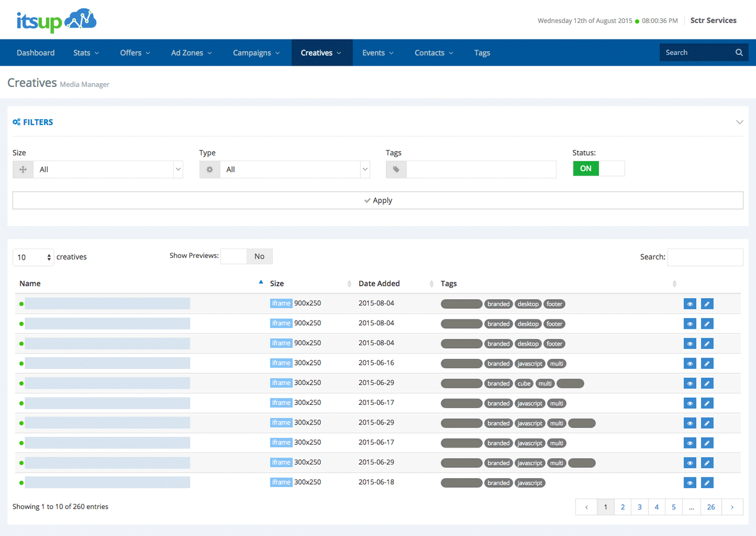Click the Name column sort arrow

pos(260,283)
